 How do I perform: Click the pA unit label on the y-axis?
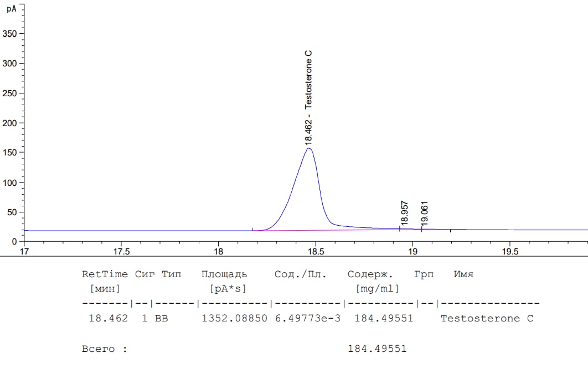click(11, 8)
